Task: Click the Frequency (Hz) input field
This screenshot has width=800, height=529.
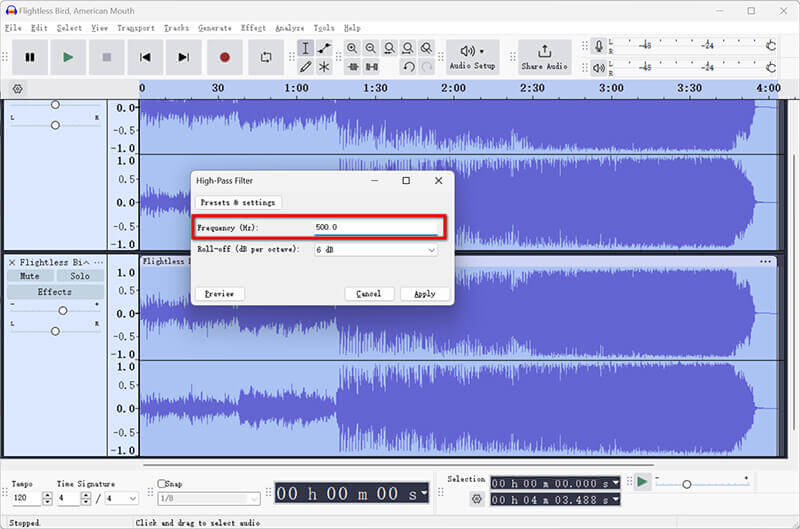Action: coord(376,228)
